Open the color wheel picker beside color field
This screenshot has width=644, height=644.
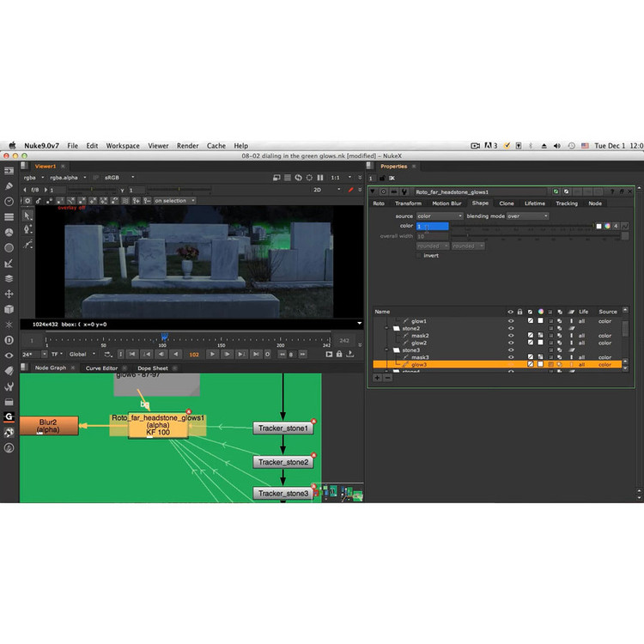(607, 226)
